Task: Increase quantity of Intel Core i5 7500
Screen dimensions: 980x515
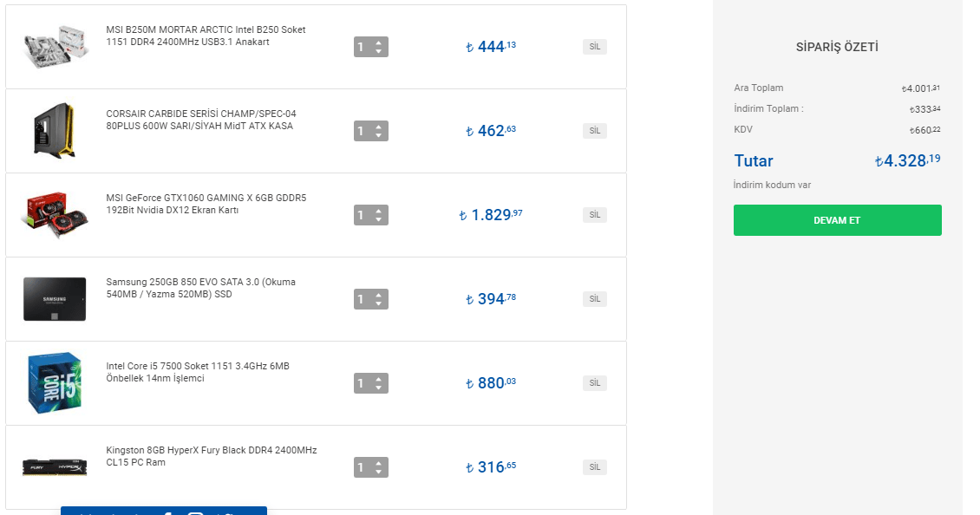Action: (379, 378)
